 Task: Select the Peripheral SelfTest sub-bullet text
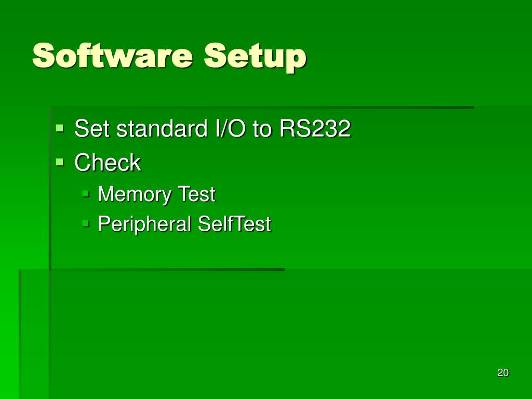click(184, 224)
